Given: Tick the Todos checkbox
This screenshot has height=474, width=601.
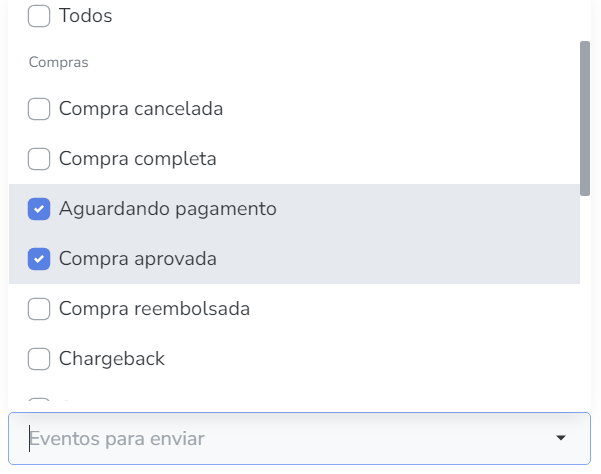Looking at the screenshot, I should (39, 16).
